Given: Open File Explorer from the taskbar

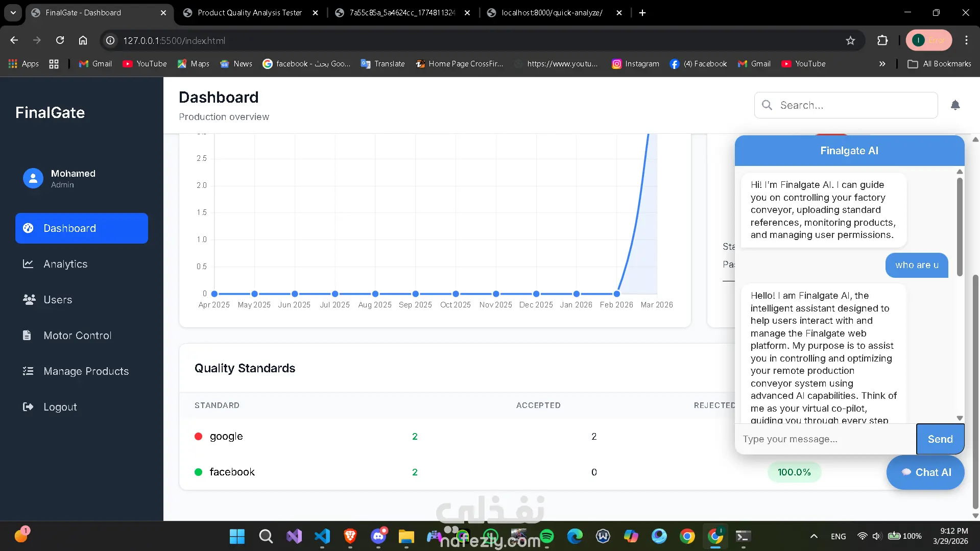Looking at the screenshot, I should (x=406, y=536).
